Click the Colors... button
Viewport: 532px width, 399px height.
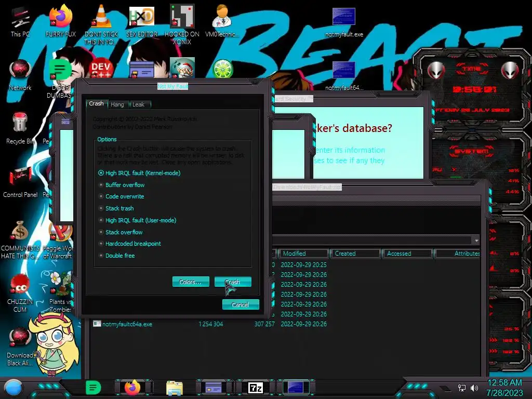click(x=191, y=282)
